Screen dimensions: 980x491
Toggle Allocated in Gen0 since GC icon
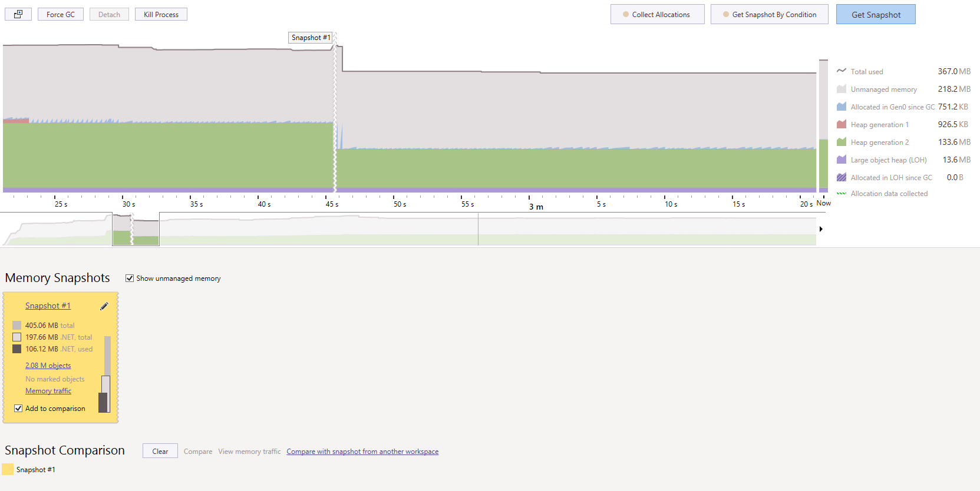[842, 107]
